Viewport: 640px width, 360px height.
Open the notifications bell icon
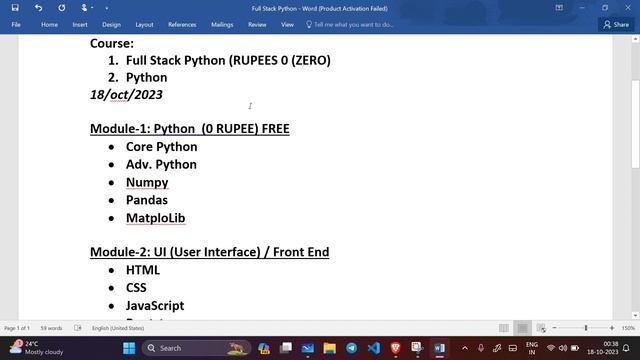pos(626,348)
